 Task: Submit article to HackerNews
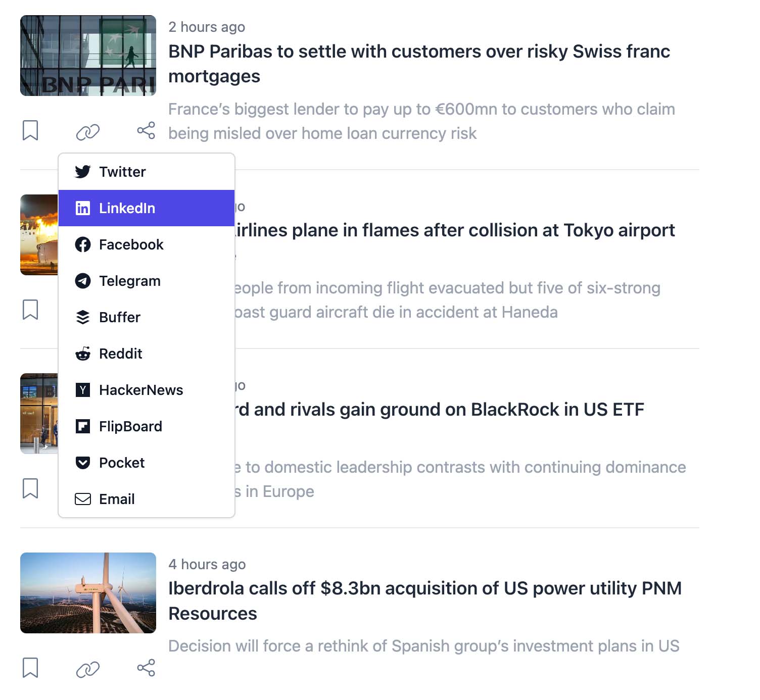pos(147,390)
